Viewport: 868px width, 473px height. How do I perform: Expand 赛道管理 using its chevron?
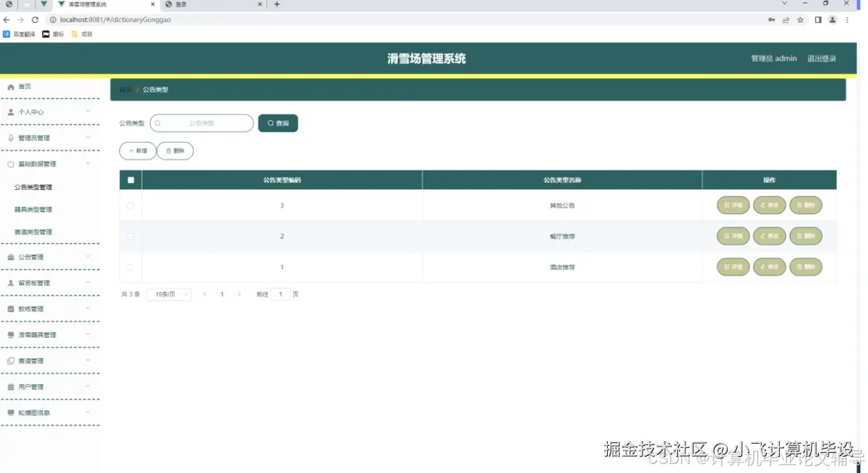pos(88,360)
